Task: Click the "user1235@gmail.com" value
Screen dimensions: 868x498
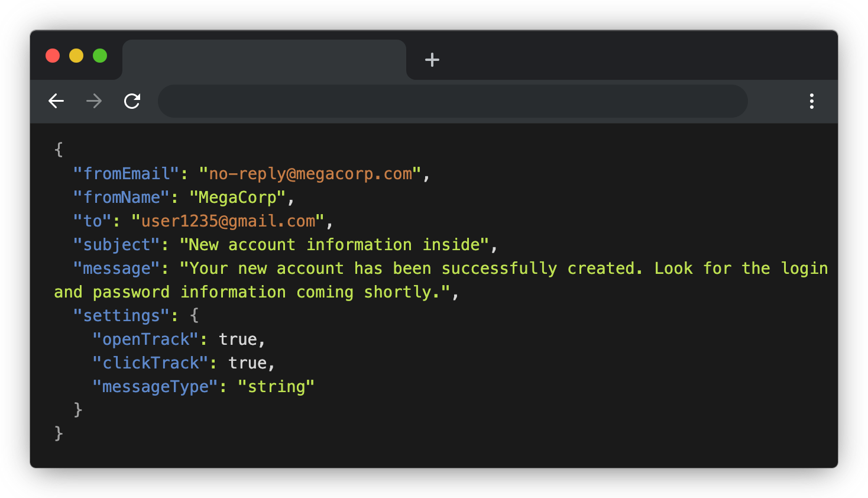Action: [x=228, y=221]
